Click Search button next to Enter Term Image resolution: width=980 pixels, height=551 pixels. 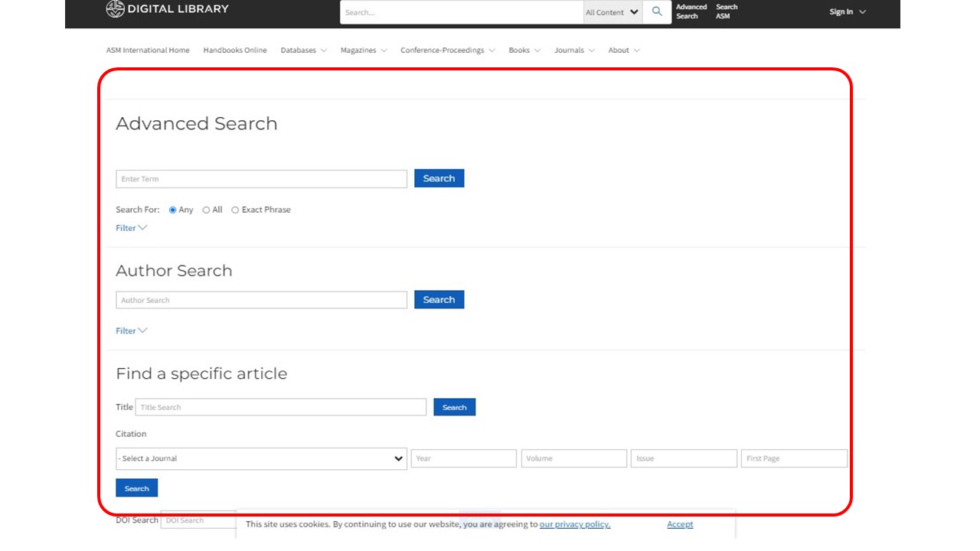tap(439, 178)
